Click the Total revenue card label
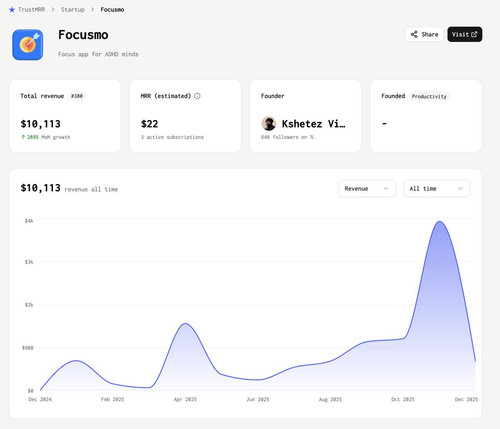This screenshot has width=500, height=429. [42, 96]
